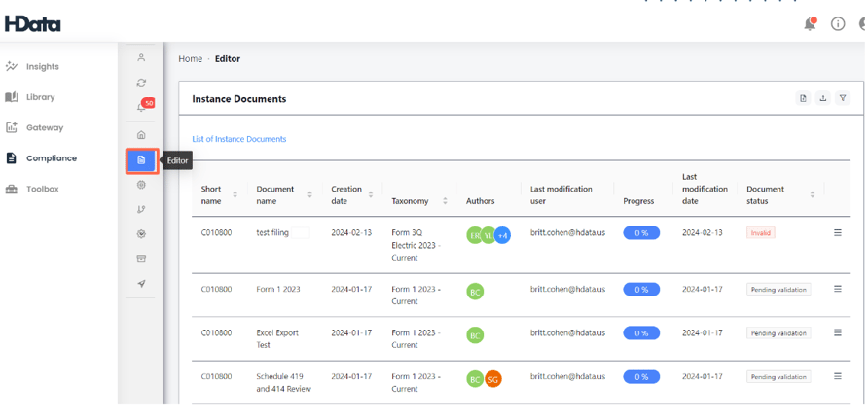Open the archive box icon in the sidebar

(x=141, y=259)
